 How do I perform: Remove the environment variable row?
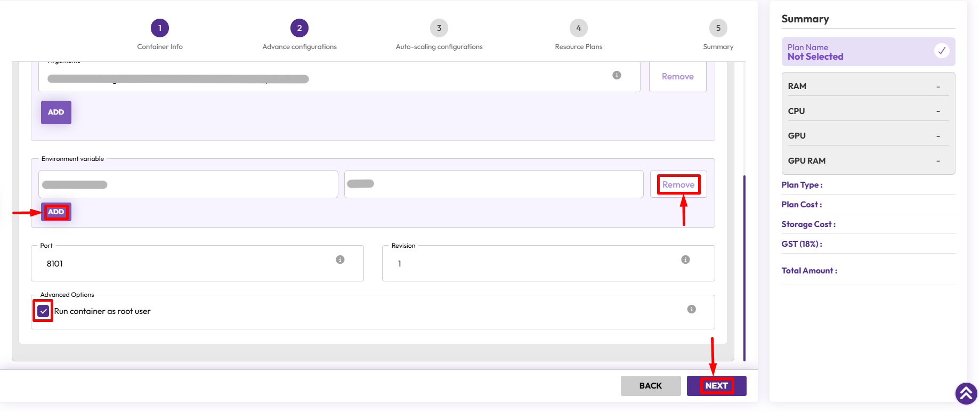(x=678, y=184)
